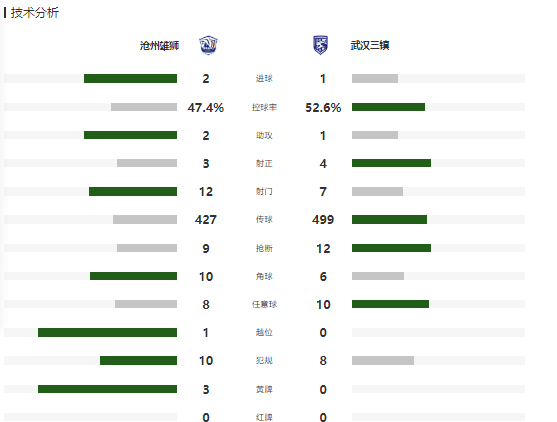
Task: Click the 红牌 stat label
Action: (264, 417)
